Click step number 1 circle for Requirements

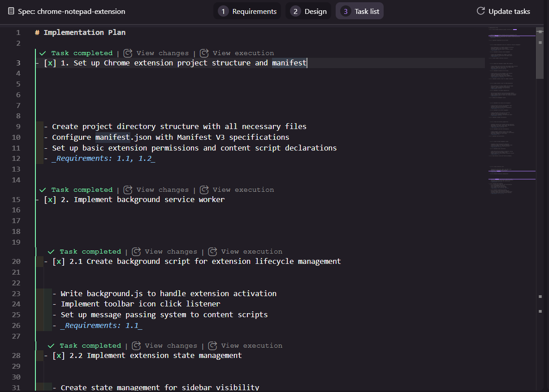pyautogui.click(x=223, y=11)
